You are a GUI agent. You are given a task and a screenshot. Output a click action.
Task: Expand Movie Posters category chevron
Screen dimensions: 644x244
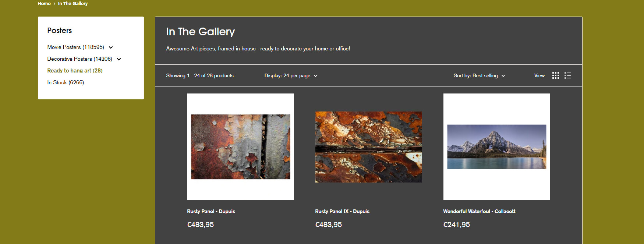[111, 47]
